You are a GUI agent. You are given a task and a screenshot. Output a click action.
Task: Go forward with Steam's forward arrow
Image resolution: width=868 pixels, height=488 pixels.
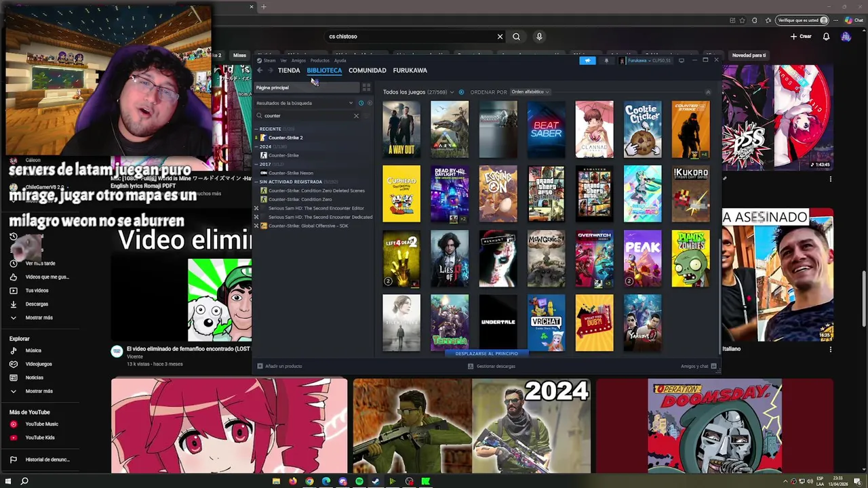point(270,70)
